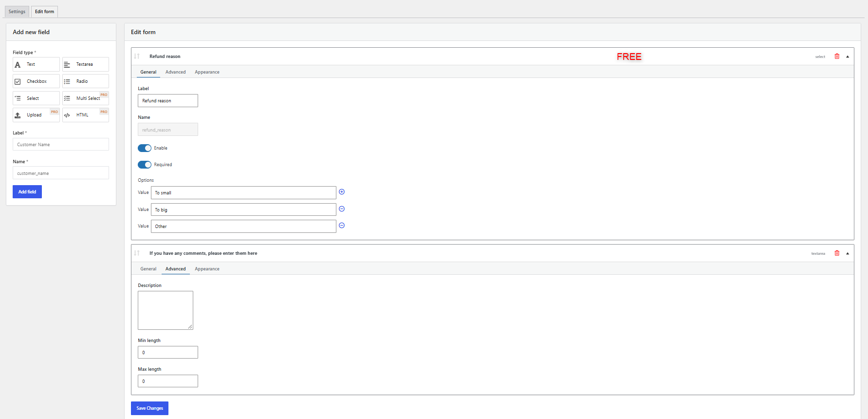Remove the Other option

point(342,226)
